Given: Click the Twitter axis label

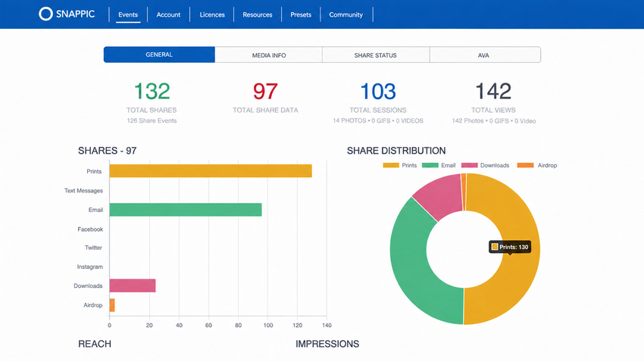Looking at the screenshot, I should 93,248.
